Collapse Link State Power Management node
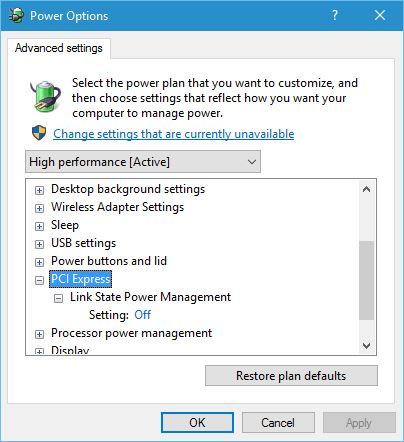This screenshot has width=404, height=442. 58,298
